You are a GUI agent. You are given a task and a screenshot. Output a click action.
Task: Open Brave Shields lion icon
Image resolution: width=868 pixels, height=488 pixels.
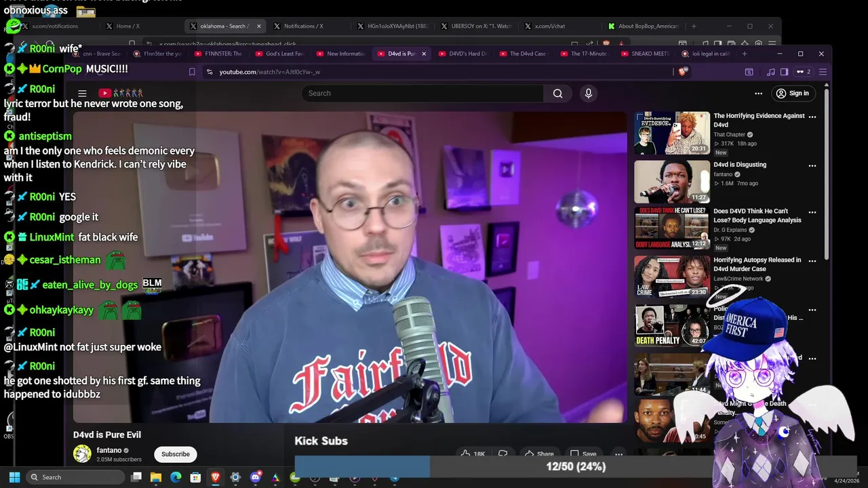682,72
